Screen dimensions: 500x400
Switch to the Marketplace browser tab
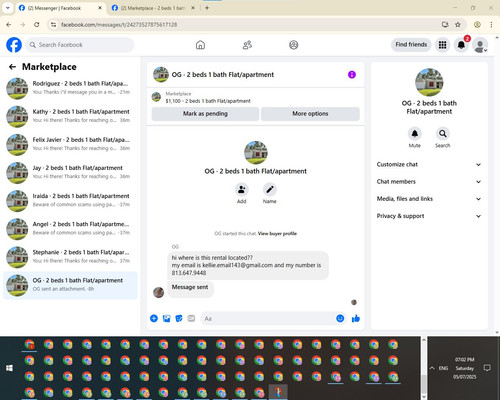153,8
